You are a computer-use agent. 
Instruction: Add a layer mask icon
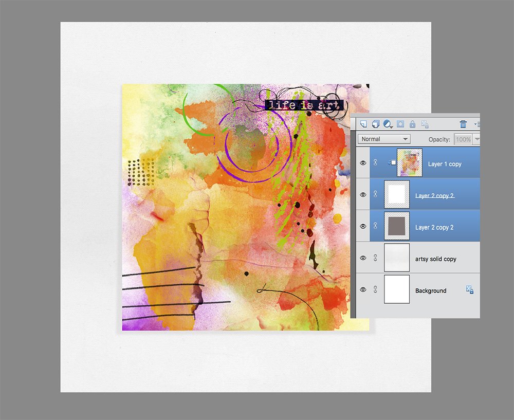pos(400,124)
